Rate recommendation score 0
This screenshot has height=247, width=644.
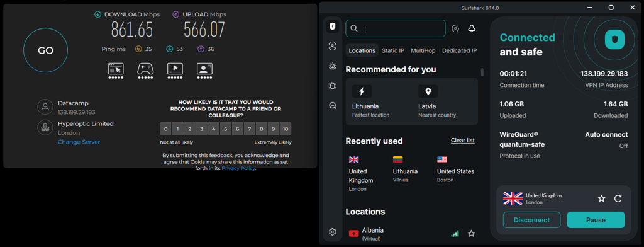[165, 129]
